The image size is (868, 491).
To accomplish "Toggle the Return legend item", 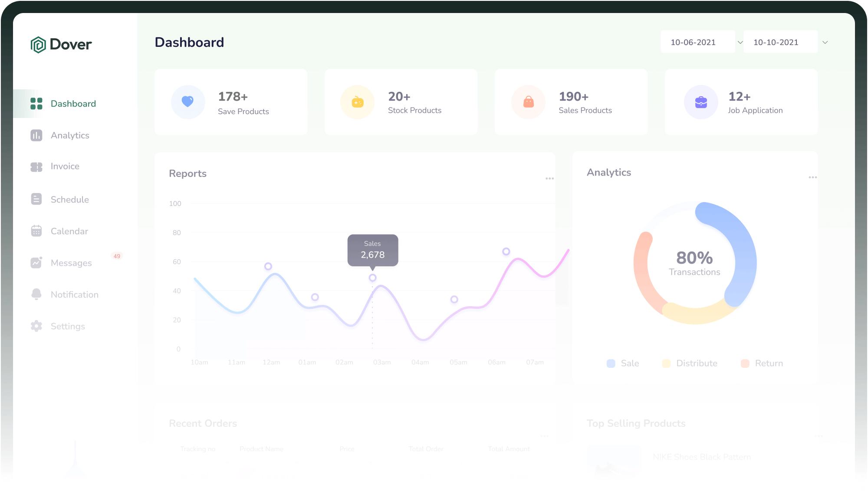I will click(x=762, y=363).
